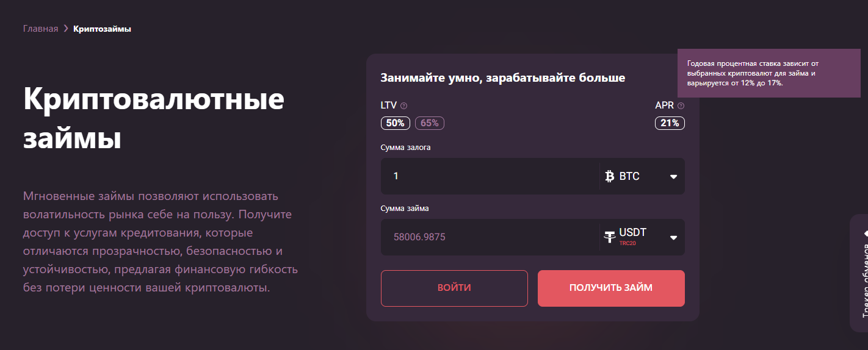Select the 65% LTV option
The width and height of the screenshot is (868, 350).
tap(430, 123)
